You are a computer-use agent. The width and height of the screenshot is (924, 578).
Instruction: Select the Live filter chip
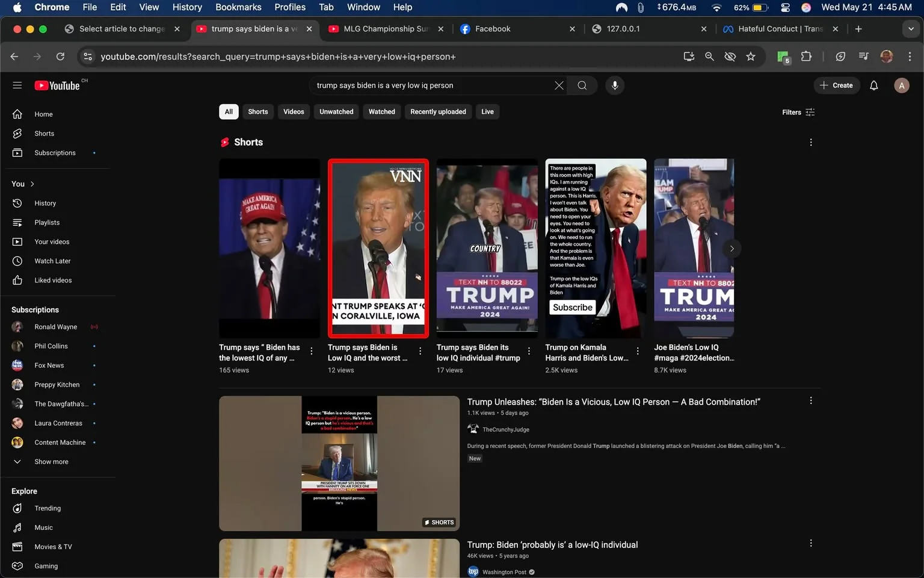(487, 111)
